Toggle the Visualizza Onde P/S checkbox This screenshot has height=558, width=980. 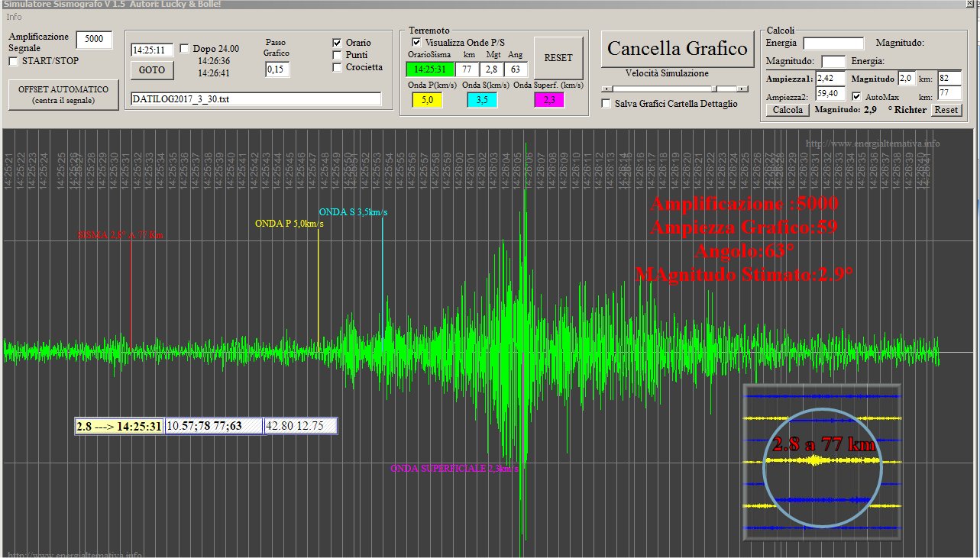point(416,43)
